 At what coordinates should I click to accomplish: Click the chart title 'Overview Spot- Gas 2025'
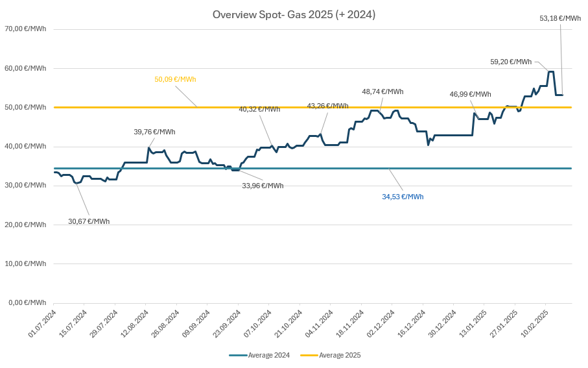pos(294,14)
